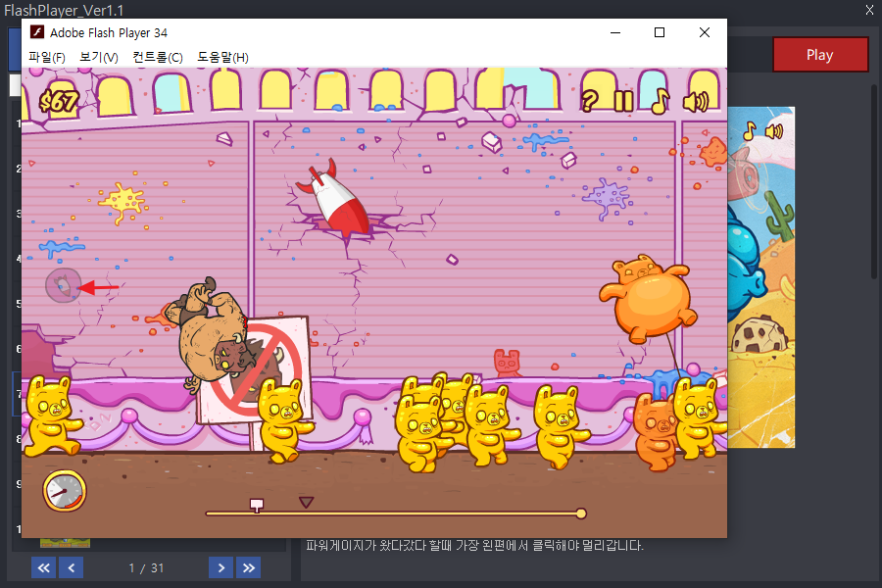The height and width of the screenshot is (588, 882).
Task: Close the Adobe Flash Player 34 window
Action: [705, 32]
